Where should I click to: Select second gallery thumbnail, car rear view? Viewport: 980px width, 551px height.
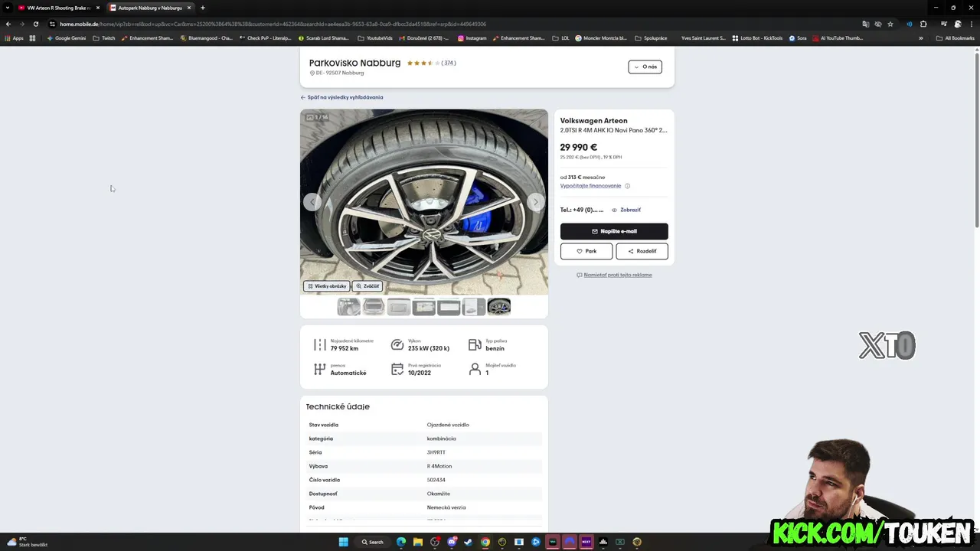[374, 307]
